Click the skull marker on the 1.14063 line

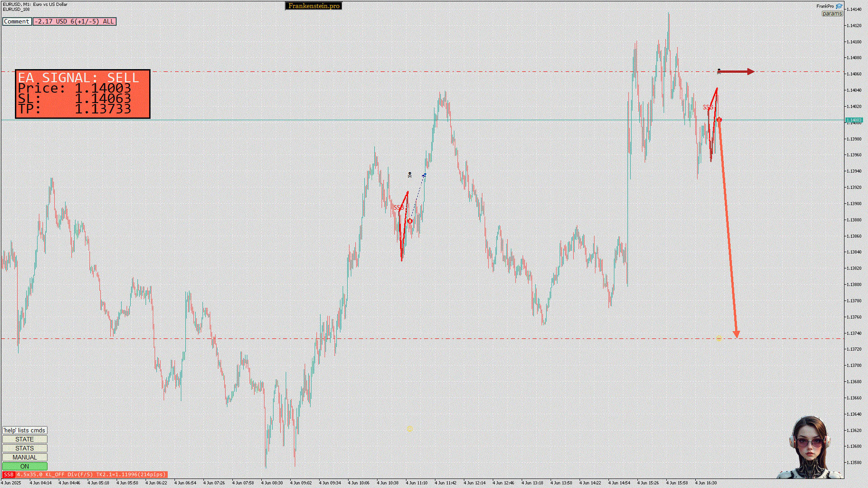pyautogui.click(x=719, y=71)
